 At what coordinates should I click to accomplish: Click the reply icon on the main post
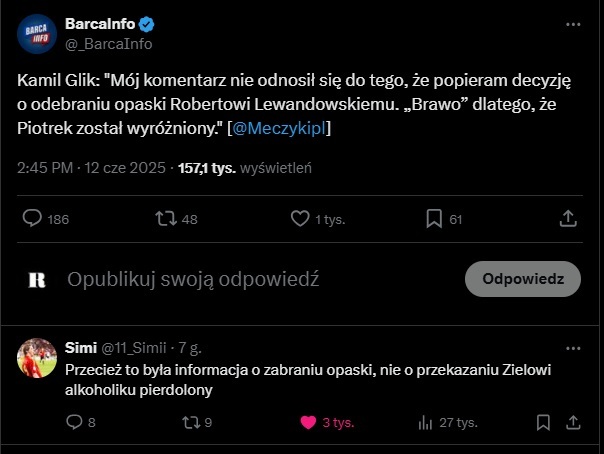(x=32, y=218)
